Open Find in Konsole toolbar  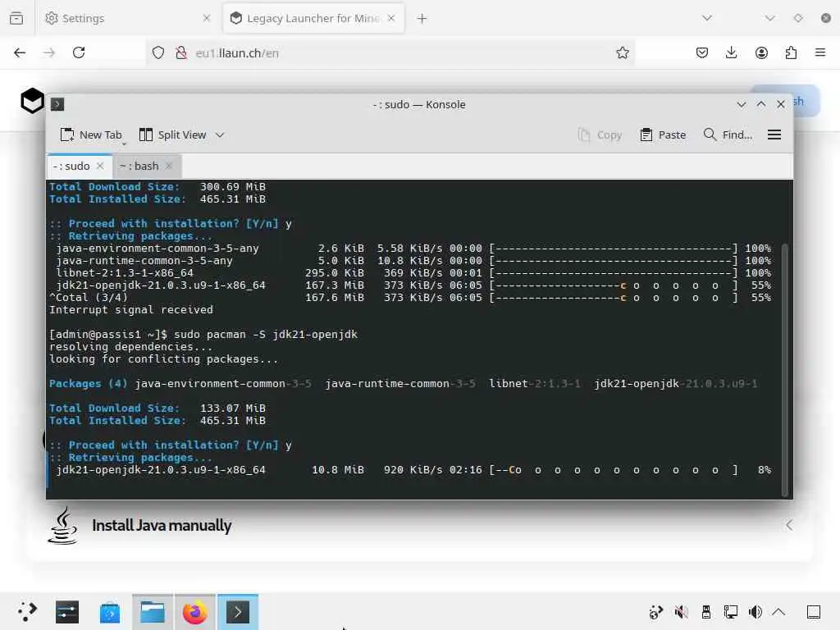tap(728, 135)
